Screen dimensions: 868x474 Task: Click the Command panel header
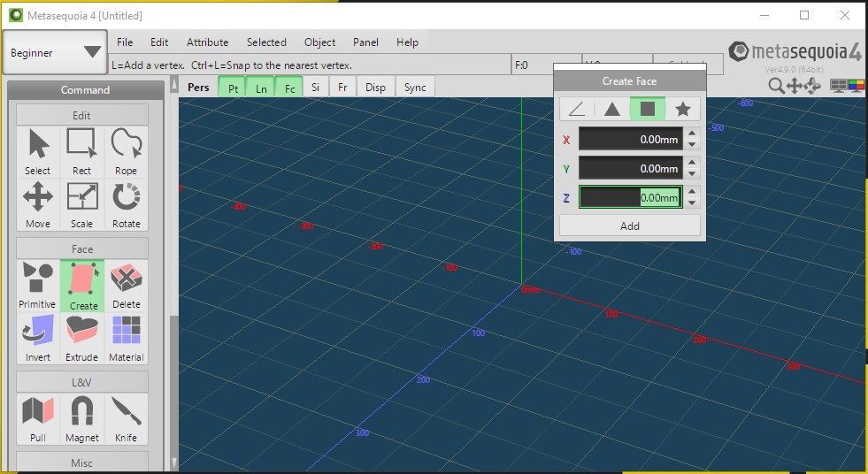(85, 90)
